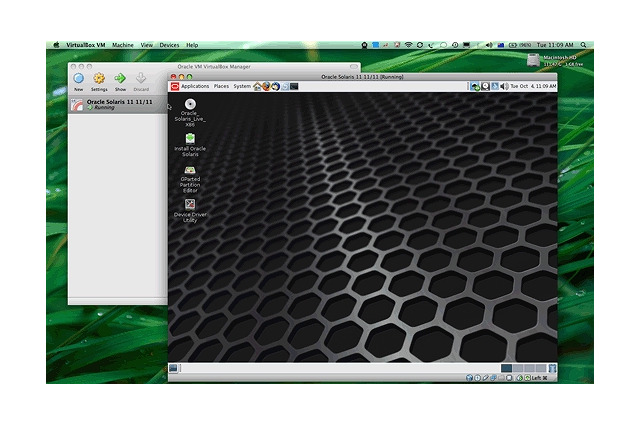Image resolution: width=640 pixels, height=426 pixels.
Task: Click display icon in VM status bar
Action: (x=509, y=378)
